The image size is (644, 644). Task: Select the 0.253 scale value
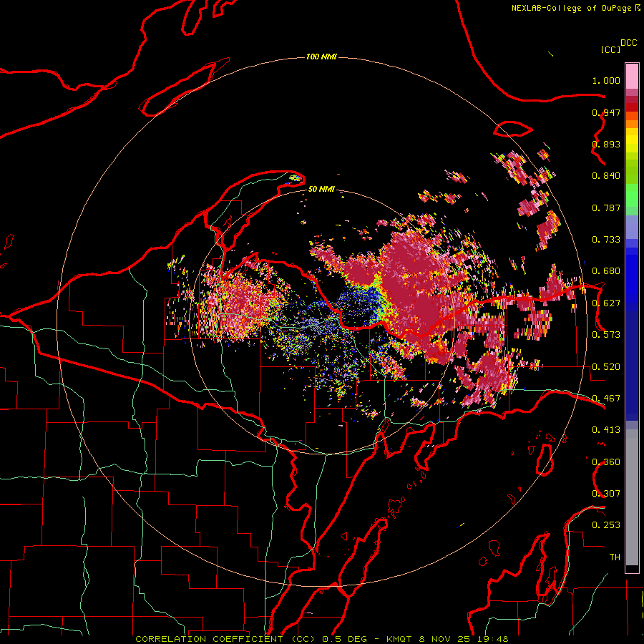606,525
